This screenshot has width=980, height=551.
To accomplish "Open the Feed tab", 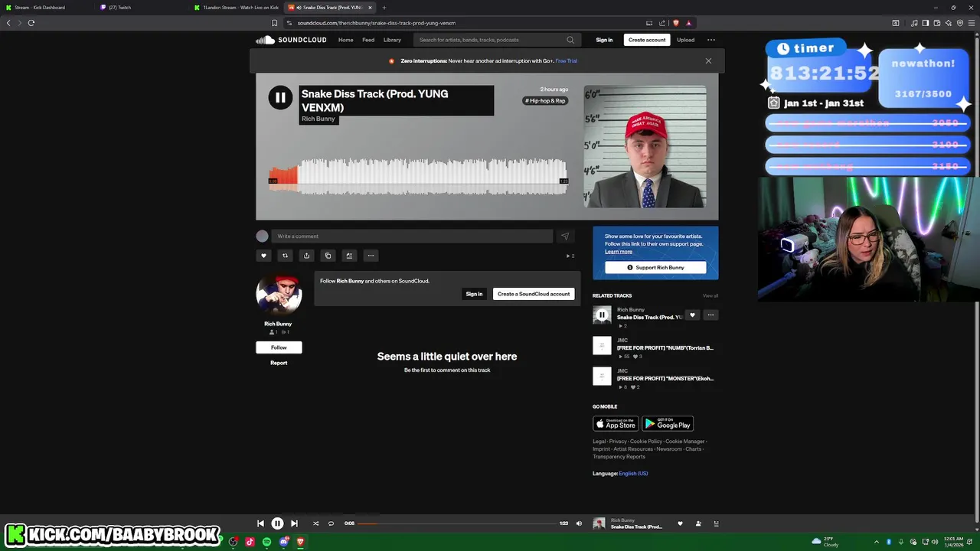I will tap(368, 40).
